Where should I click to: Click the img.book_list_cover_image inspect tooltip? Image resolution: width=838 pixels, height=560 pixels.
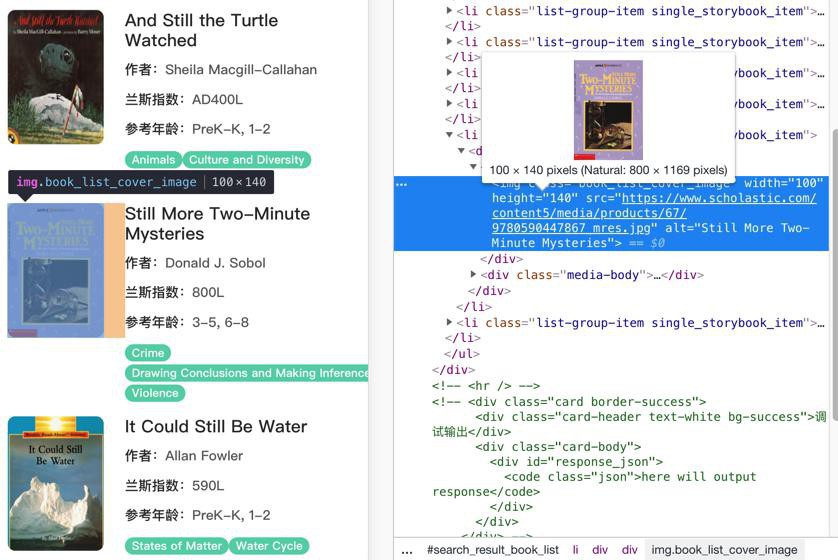(x=141, y=182)
